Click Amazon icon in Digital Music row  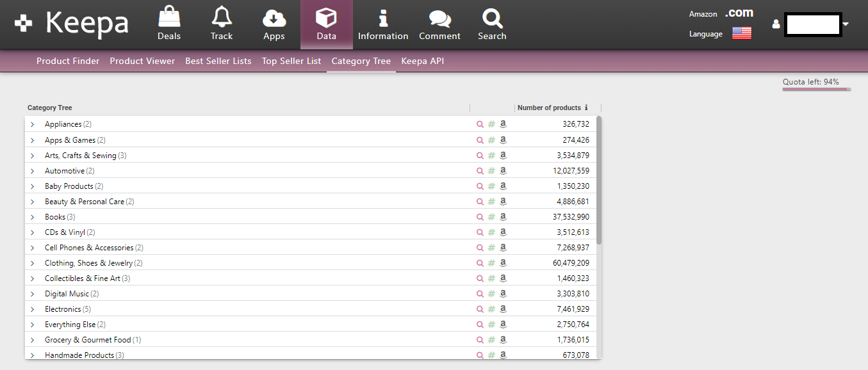(503, 293)
